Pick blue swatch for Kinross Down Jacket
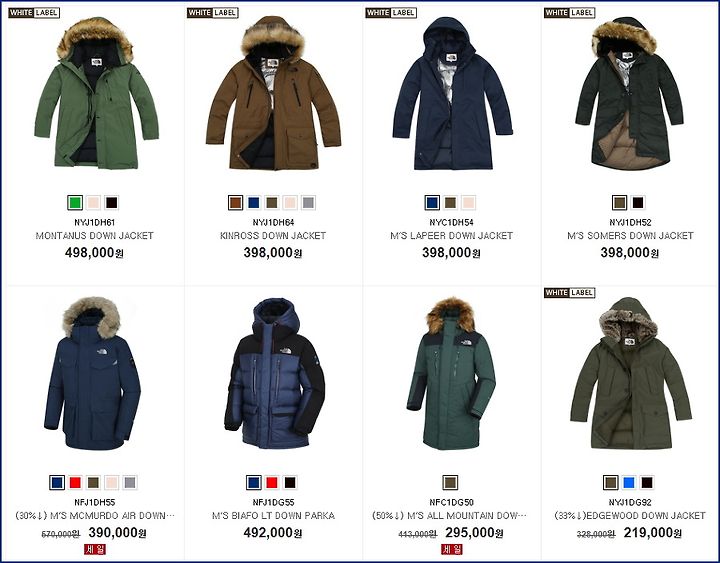The image size is (720, 563). tap(253, 203)
